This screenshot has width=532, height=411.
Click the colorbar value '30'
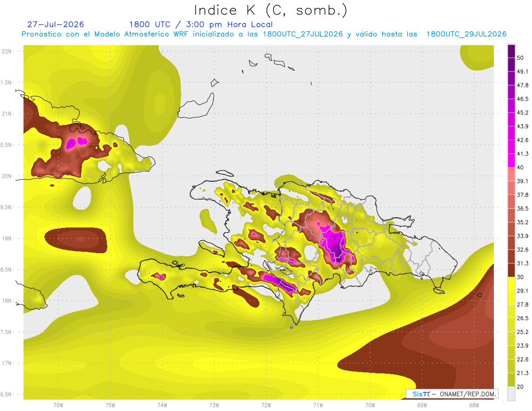tap(520, 277)
